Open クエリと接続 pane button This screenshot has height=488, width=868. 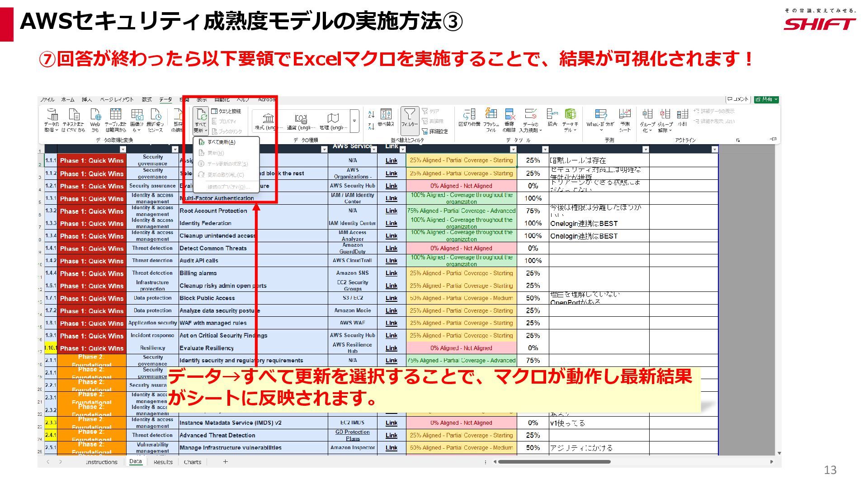tap(226, 111)
